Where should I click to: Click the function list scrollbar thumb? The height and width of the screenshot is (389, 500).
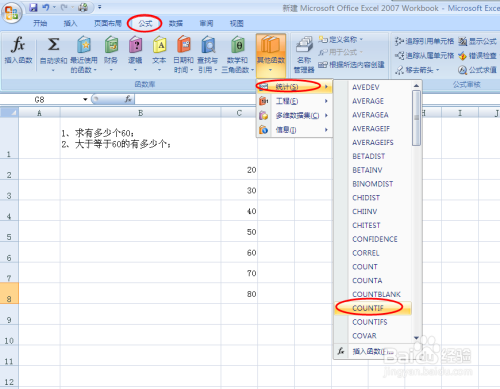coord(416,118)
